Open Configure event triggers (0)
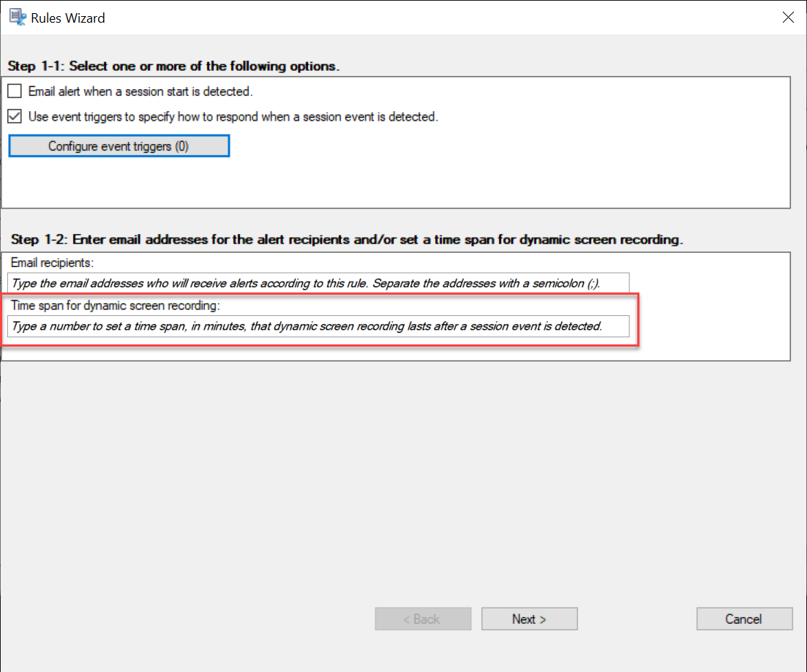The height and width of the screenshot is (672, 807). [119, 146]
